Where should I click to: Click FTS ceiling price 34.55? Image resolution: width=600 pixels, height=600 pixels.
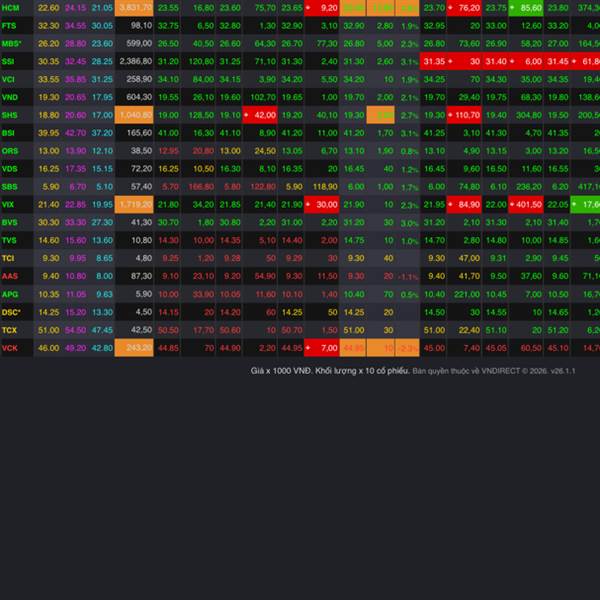coord(75,26)
